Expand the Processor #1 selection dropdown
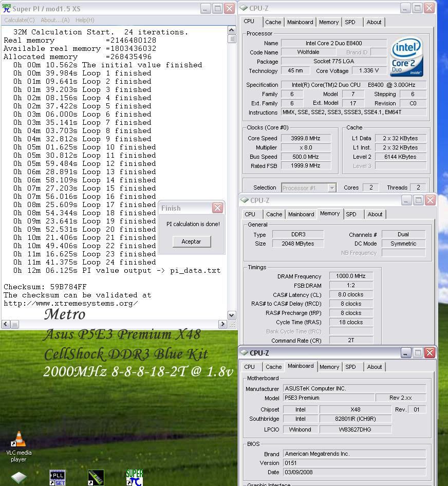Image resolution: width=448 pixels, height=486 pixels. pyautogui.click(x=332, y=188)
